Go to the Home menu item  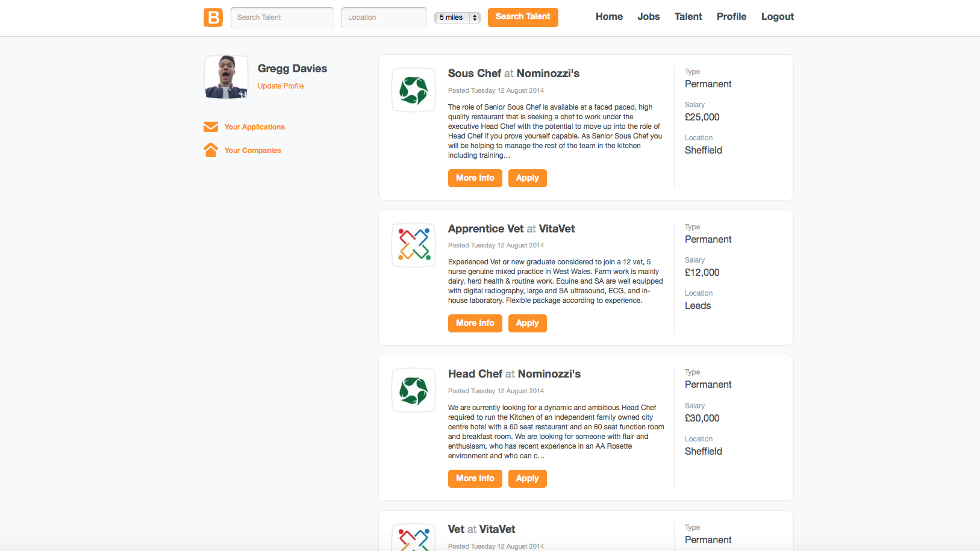[609, 17]
